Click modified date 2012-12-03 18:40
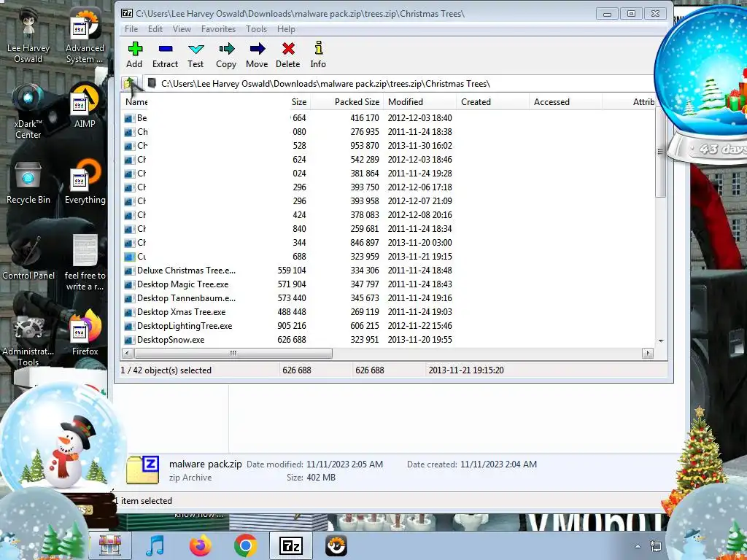This screenshot has width=747, height=560. pyautogui.click(x=419, y=117)
